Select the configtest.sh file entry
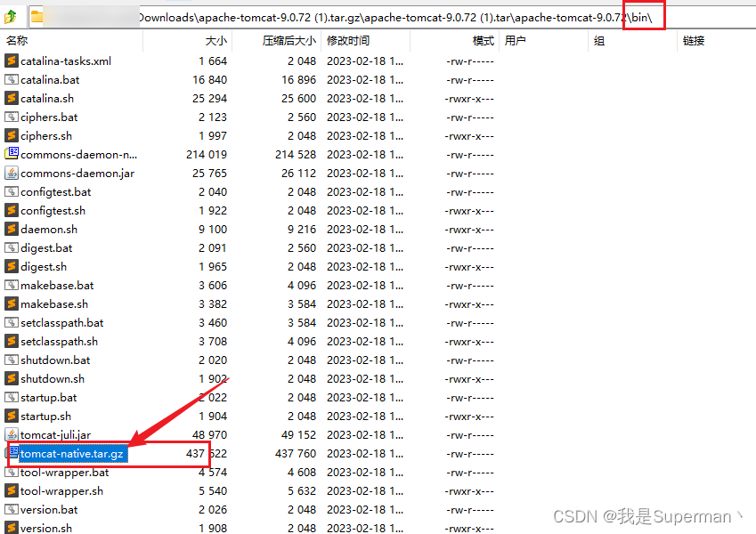The image size is (756, 534). point(52,210)
